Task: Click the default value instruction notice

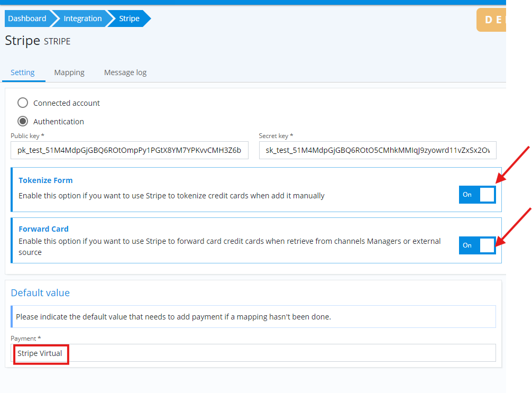Action: pyautogui.click(x=253, y=317)
